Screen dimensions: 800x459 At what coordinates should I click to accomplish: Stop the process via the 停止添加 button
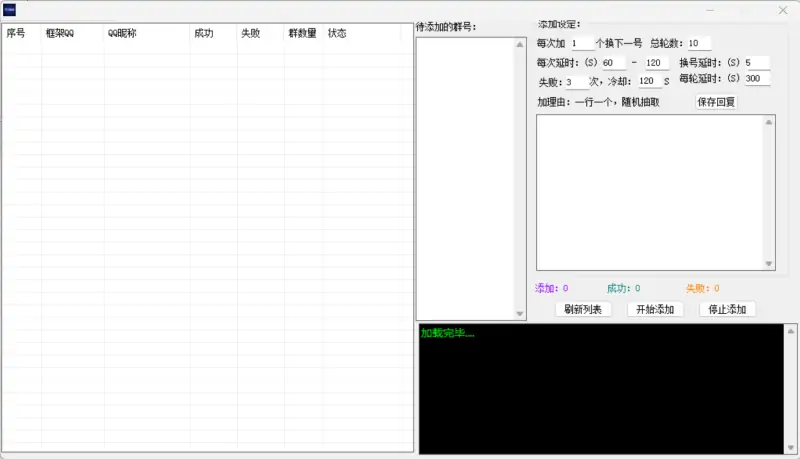(x=727, y=310)
